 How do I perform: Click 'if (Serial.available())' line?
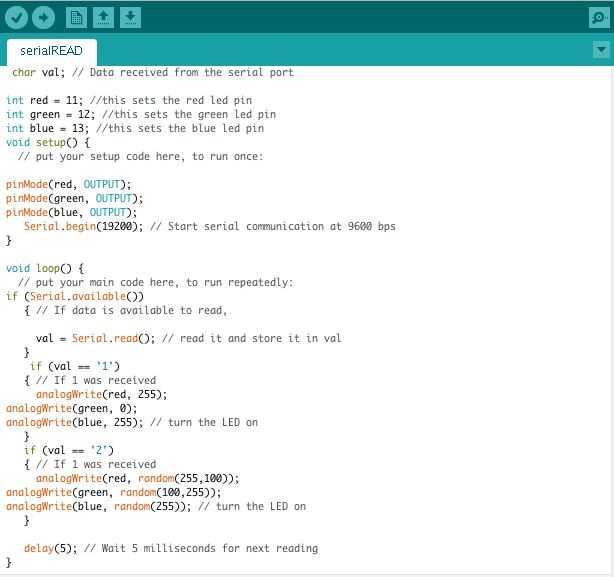pyautogui.click(x=75, y=296)
